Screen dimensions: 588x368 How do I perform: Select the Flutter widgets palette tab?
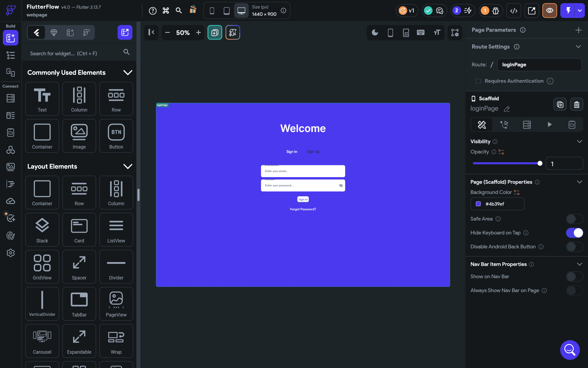tap(37, 32)
